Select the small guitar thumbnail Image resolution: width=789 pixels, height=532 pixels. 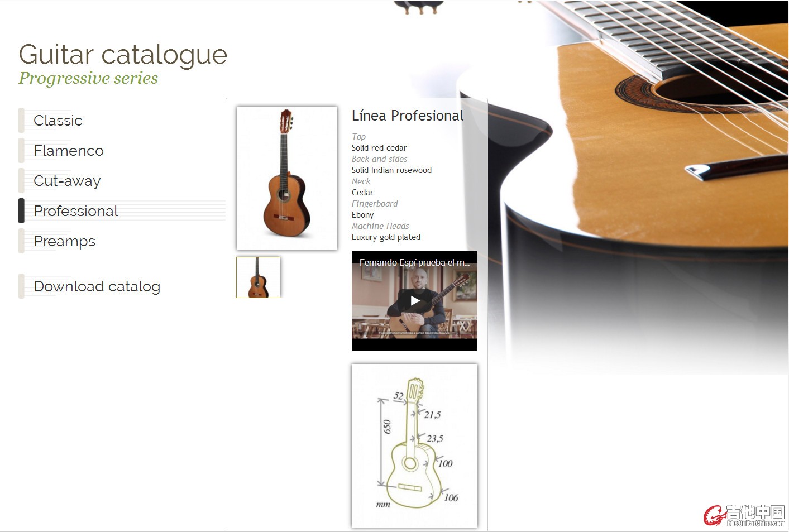[x=259, y=277]
